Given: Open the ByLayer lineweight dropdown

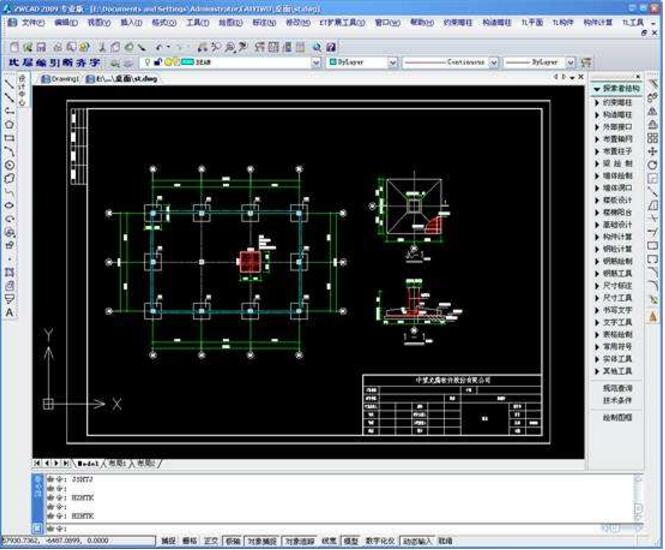Looking at the screenshot, I should (571, 63).
